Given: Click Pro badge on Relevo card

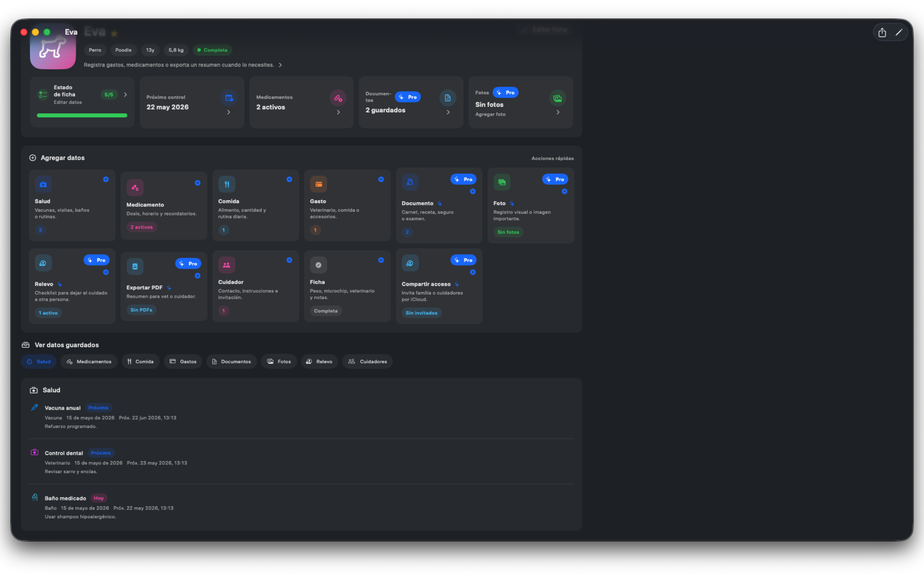Looking at the screenshot, I should (x=97, y=260).
